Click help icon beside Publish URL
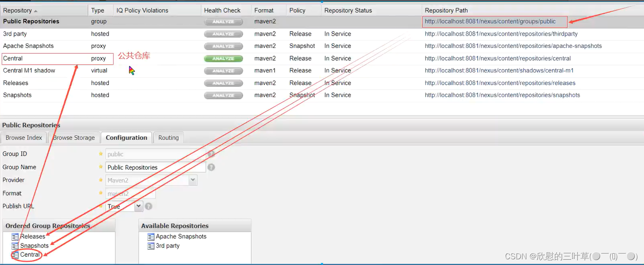The height and width of the screenshot is (265, 644). (149, 206)
